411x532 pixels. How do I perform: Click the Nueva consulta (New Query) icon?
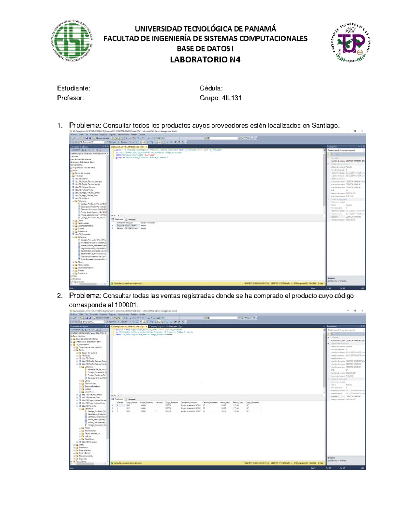click(95, 138)
